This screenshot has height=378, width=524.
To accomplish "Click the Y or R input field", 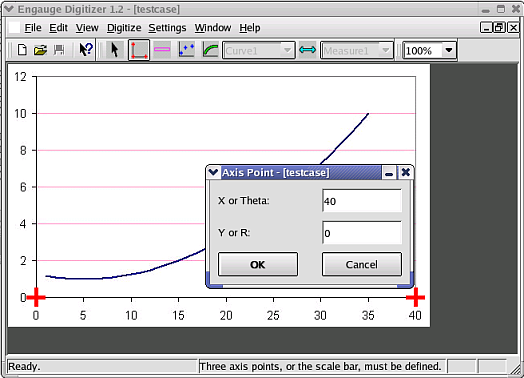I will point(362,233).
